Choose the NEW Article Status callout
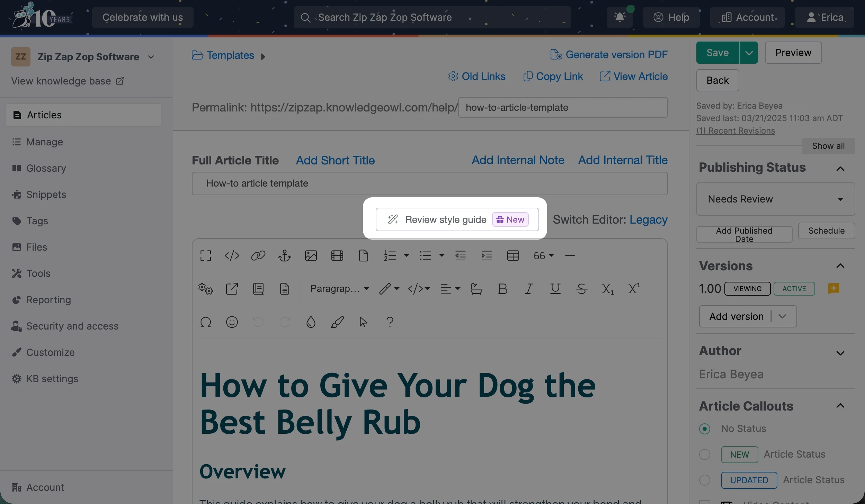 coord(705,454)
